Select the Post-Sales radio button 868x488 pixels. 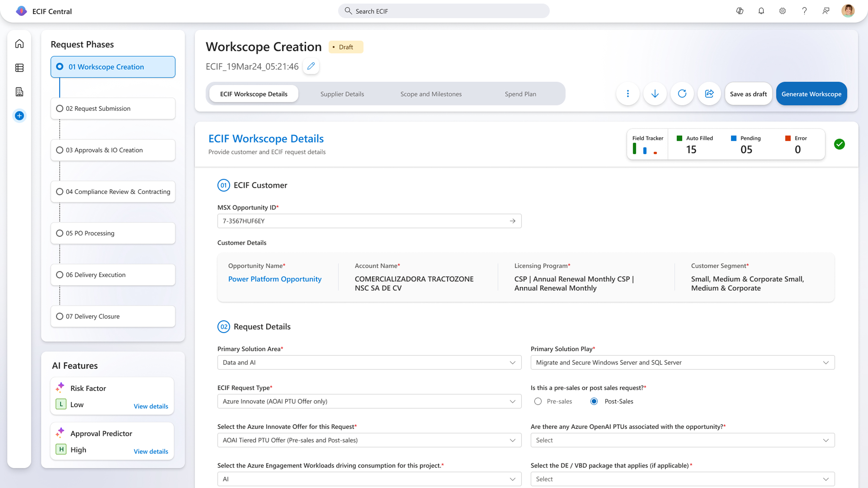coord(594,401)
